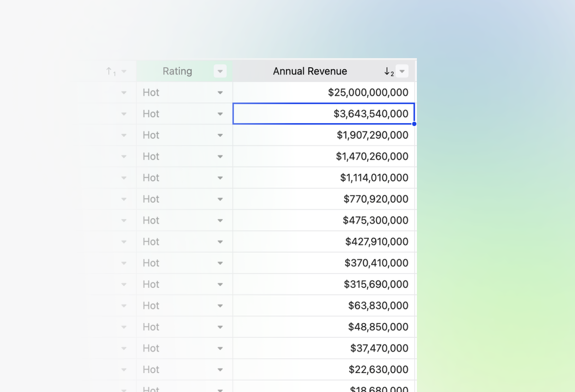This screenshot has width=575, height=392.
Task: Select the $427,910,000 revenue cell
Action: point(324,241)
